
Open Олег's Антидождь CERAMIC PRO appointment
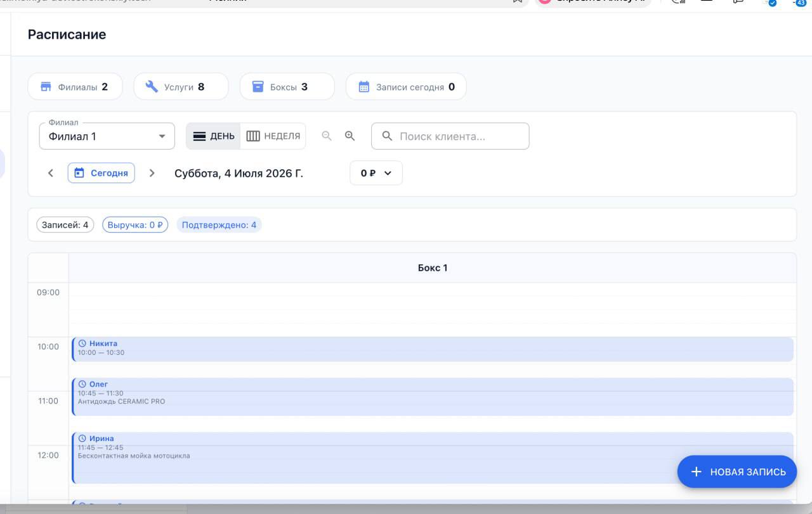pyautogui.click(x=433, y=397)
